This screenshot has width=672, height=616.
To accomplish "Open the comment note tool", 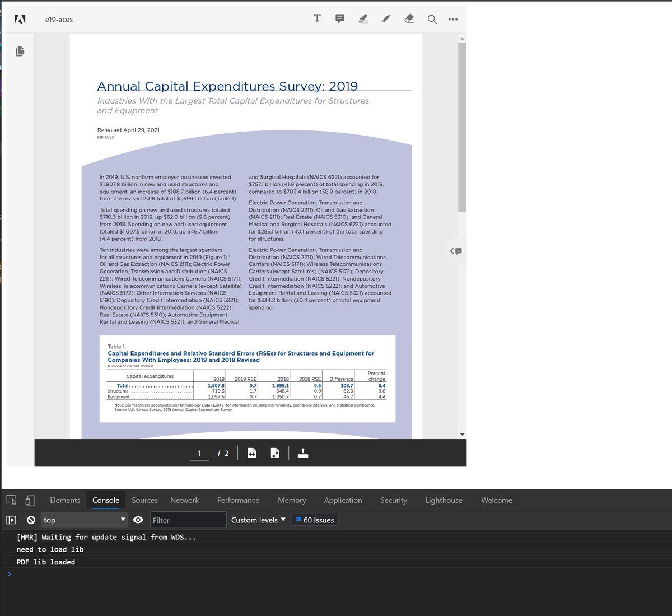I will [340, 18].
